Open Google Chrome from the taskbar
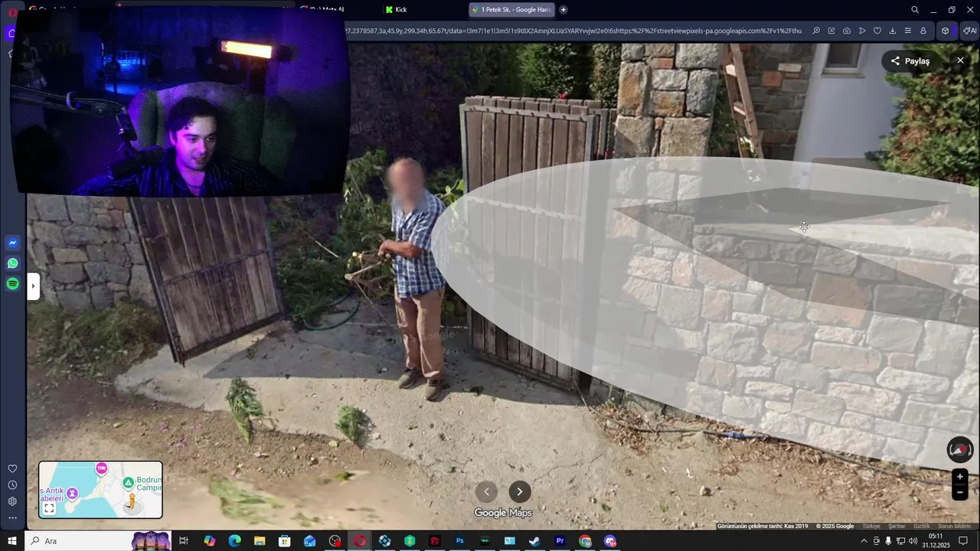This screenshot has height=551, width=980. pos(585,541)
